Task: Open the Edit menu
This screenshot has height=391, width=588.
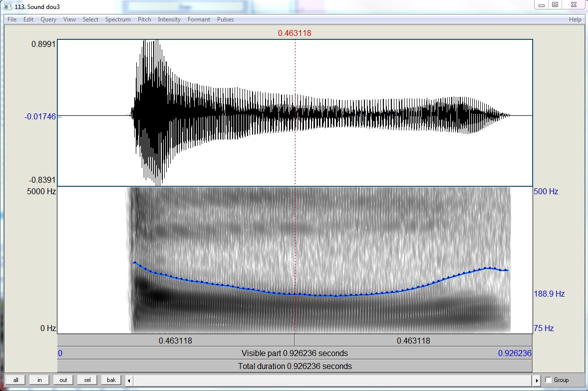Action: [28, 19]
